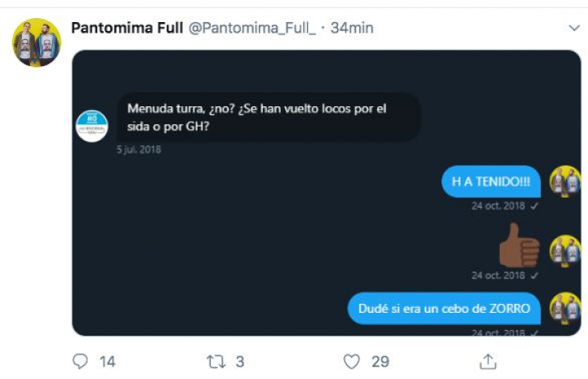Screen dimensions: 588x379
Task: Click the reply count 14
Action: point(107,361)
